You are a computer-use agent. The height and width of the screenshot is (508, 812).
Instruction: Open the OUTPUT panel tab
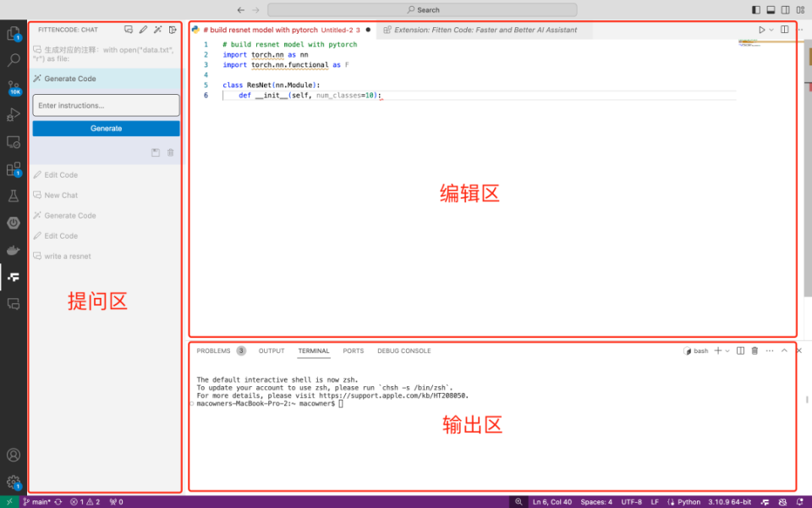(x=272, y=351)
